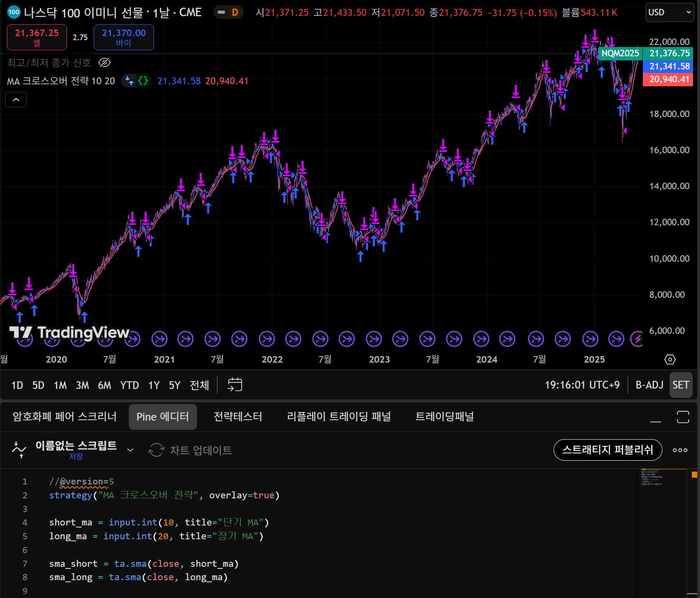Refresh the script using 차트 업데이트 icon
Viewport: 700px width, 598px height.
[x=156, y=450]
